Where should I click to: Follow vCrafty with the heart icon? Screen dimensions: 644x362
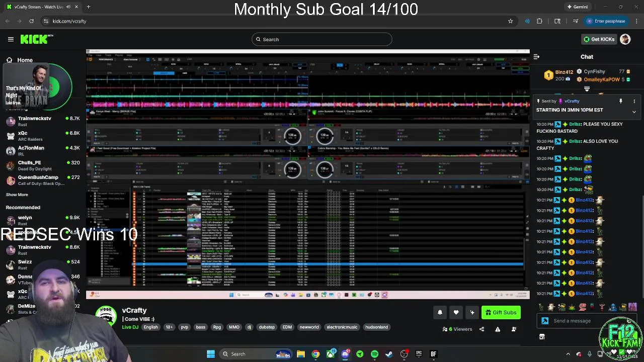[456, 313]
